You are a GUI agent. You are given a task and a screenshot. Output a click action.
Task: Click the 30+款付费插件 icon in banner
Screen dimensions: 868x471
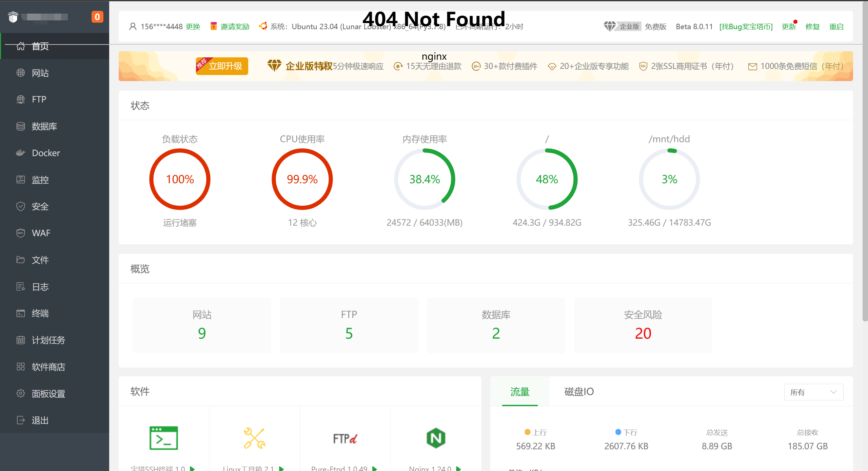[x=476, y=66]
